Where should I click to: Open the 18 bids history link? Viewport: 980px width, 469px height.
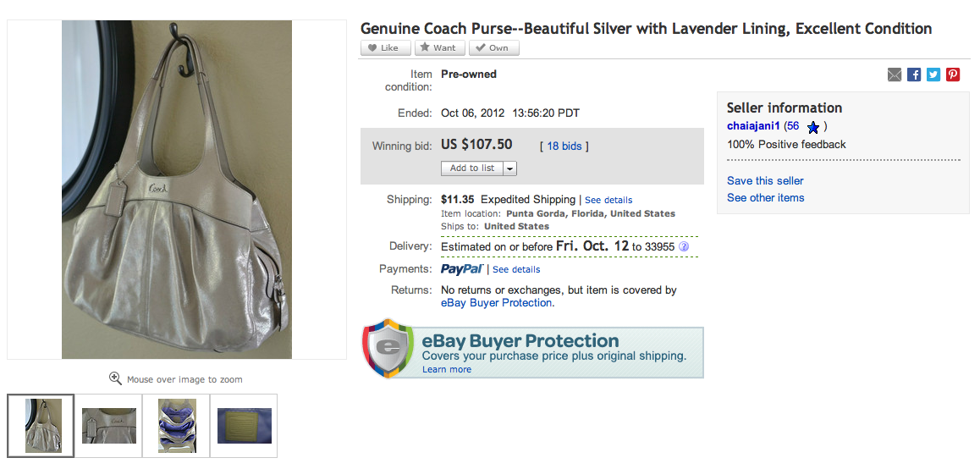[x=564, y=146]
